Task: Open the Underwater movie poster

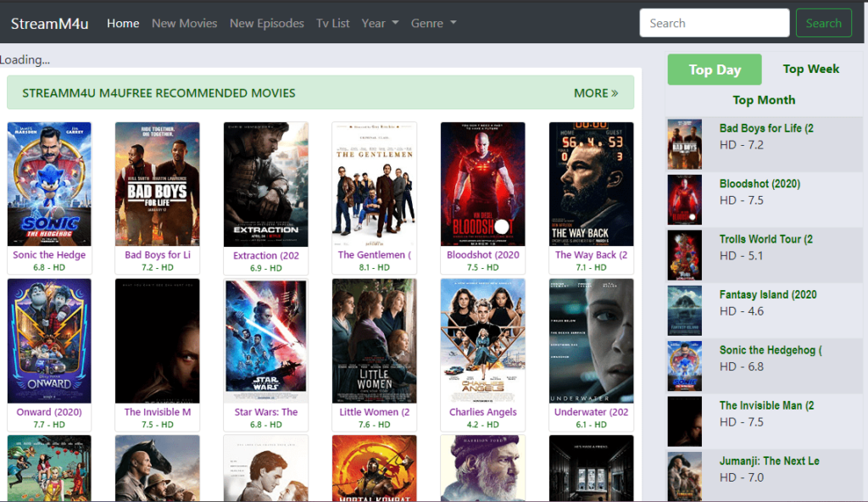Action: coord(591,341)
